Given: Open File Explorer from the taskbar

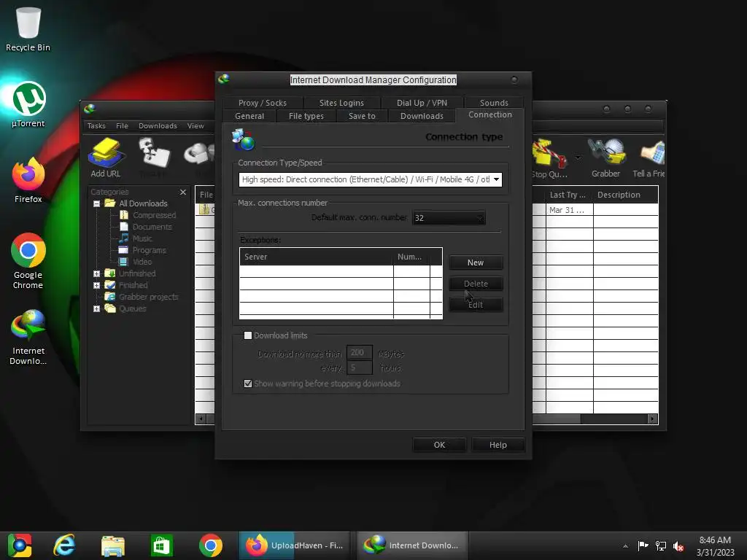Looking at the screenshot, I should (x=113, y=545).
